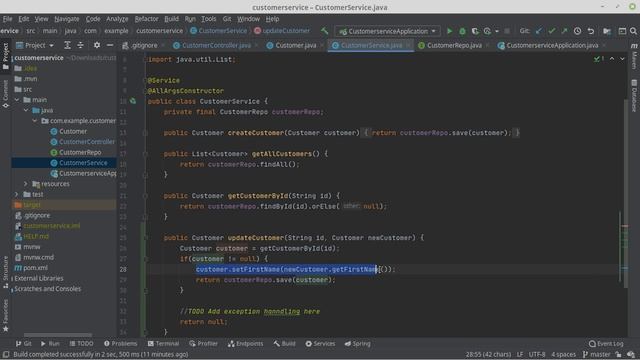
Task: Open the Event Log
Action: 606,344
